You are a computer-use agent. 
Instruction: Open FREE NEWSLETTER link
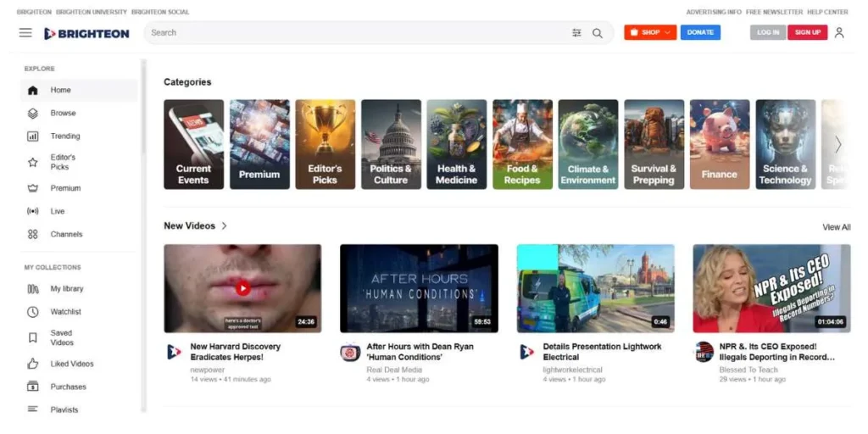tap(774, 12)
